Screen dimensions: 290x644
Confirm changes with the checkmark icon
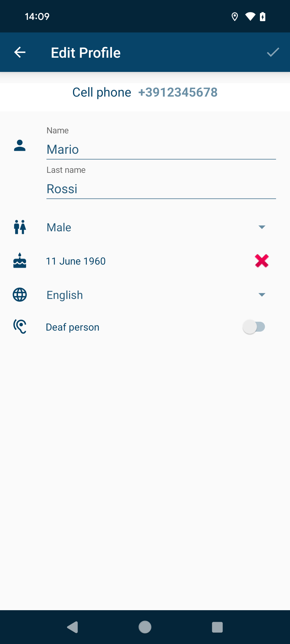pyautogui.click(x=273, y=52)
